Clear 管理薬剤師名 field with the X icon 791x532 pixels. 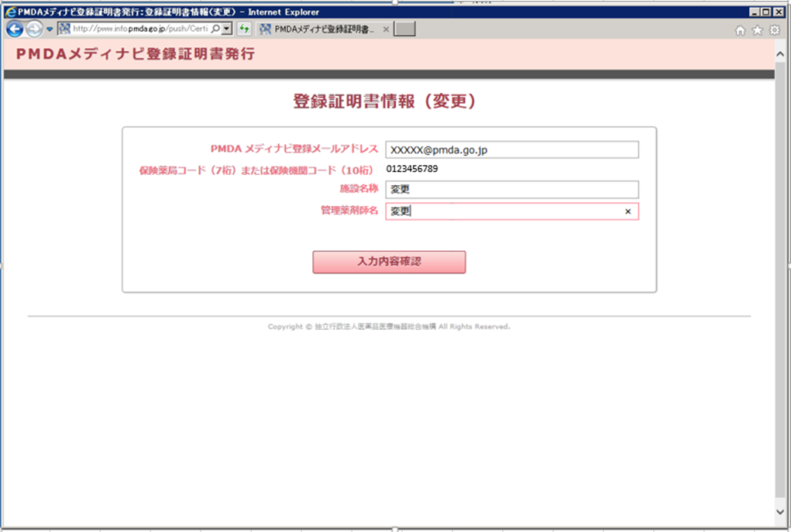click(628, 211)
